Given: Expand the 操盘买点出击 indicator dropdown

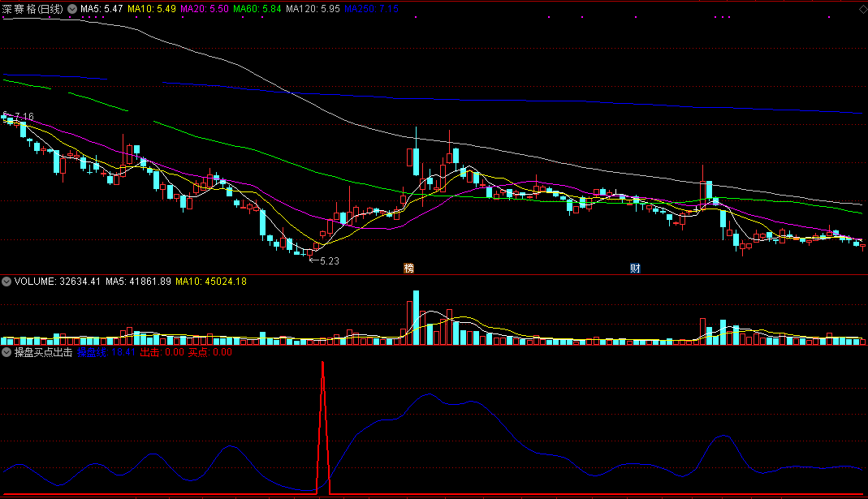Looking at the screenshot, I should 6,352.
